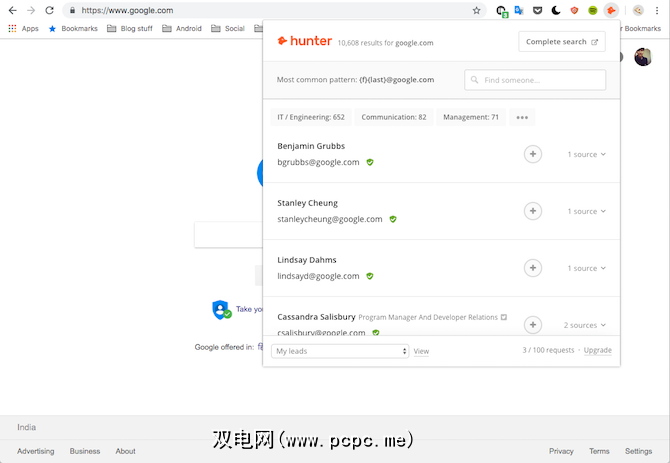This screenshot has width=670, height=463.
Task: Click the Brave shield extension icon
Action: click(x=574, y=10)
